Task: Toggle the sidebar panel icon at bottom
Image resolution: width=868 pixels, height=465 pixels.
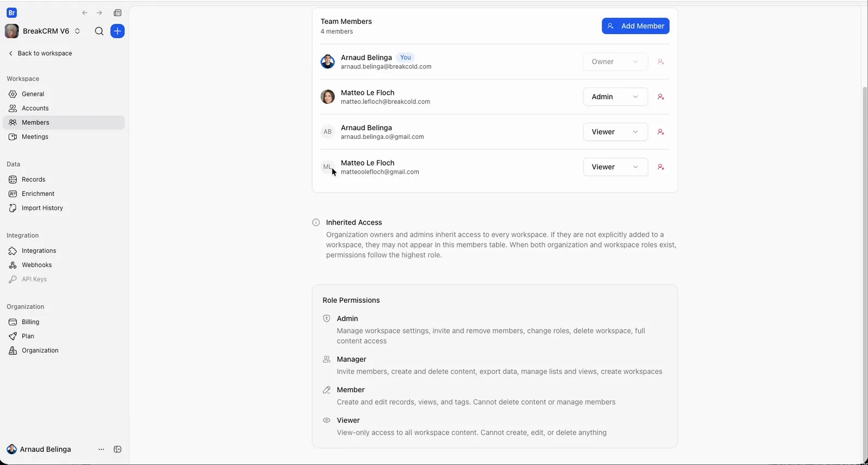Action: coord(118,449)
